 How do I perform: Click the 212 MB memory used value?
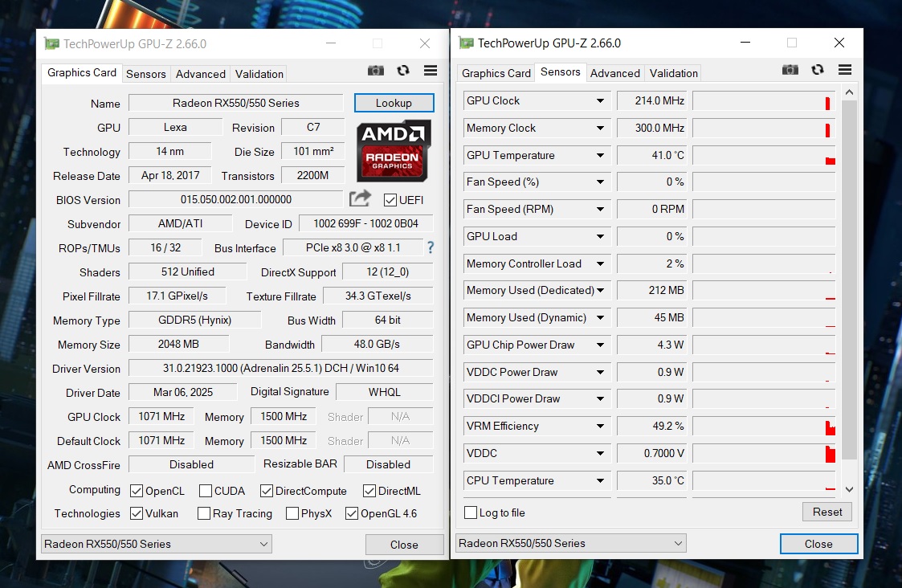(653, 290)
